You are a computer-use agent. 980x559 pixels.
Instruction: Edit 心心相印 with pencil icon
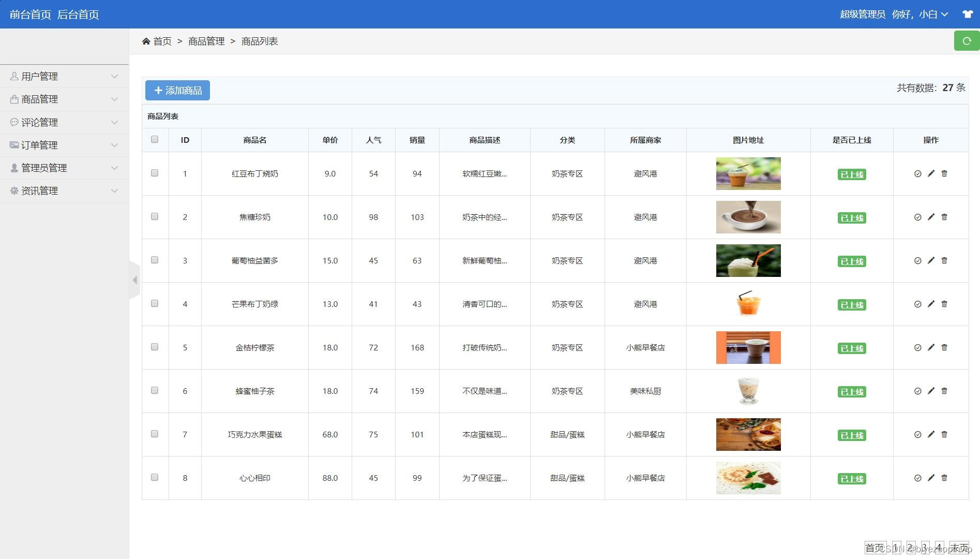pyautogui.click(x=931, y=478)
